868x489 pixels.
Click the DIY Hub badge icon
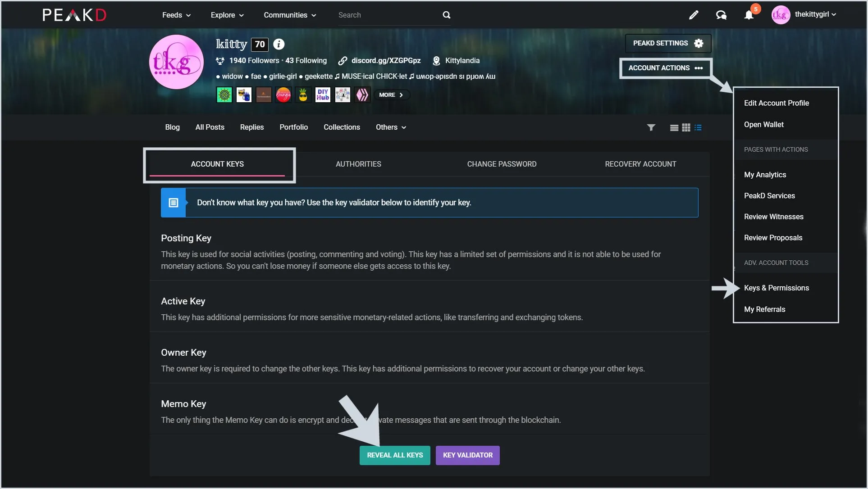coord(323,95)
